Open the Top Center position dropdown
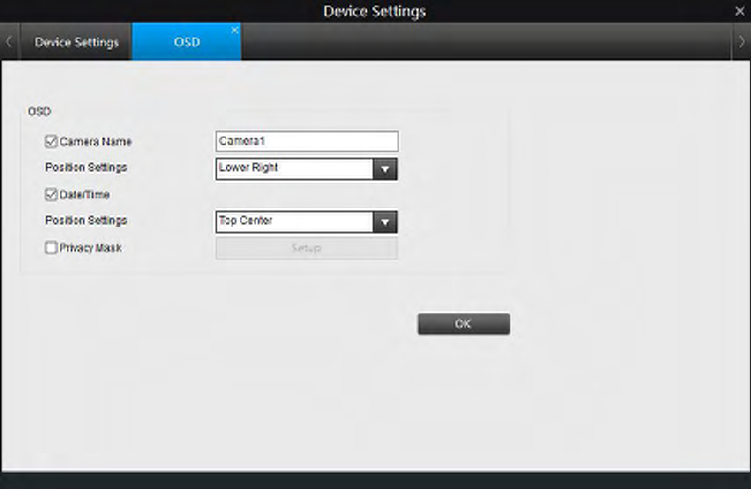The width and height of the screenshot is (751, 489). coord(307,222)
